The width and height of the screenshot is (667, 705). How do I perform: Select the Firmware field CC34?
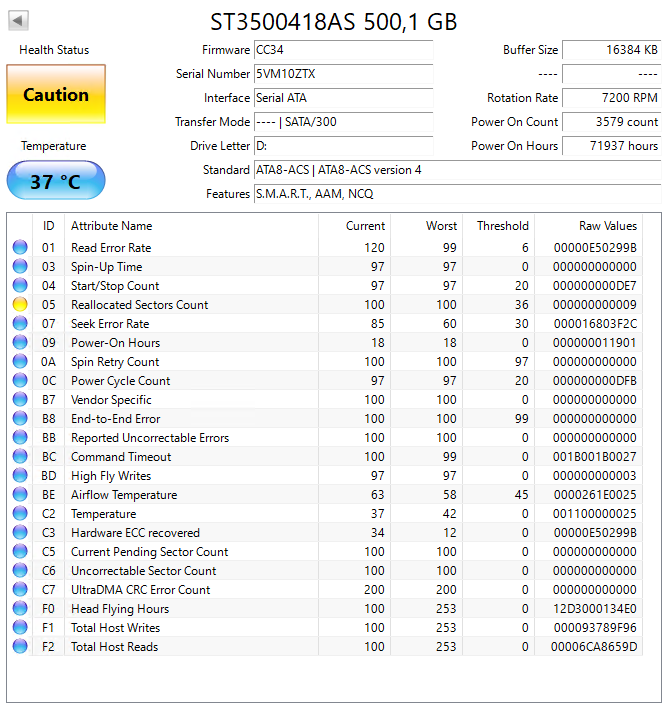pos(344,50)
